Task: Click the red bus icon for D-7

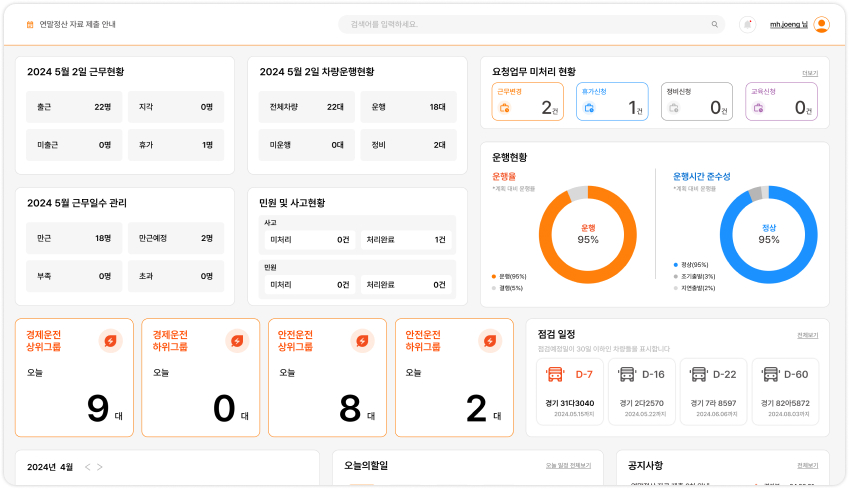Action: click(x=554, y=374)
